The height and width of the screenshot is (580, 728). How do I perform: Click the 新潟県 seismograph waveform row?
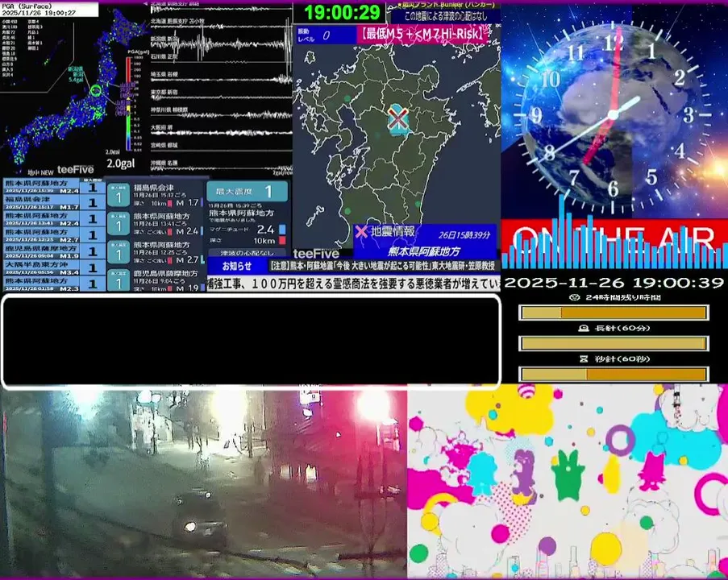[x=222, y=43]
